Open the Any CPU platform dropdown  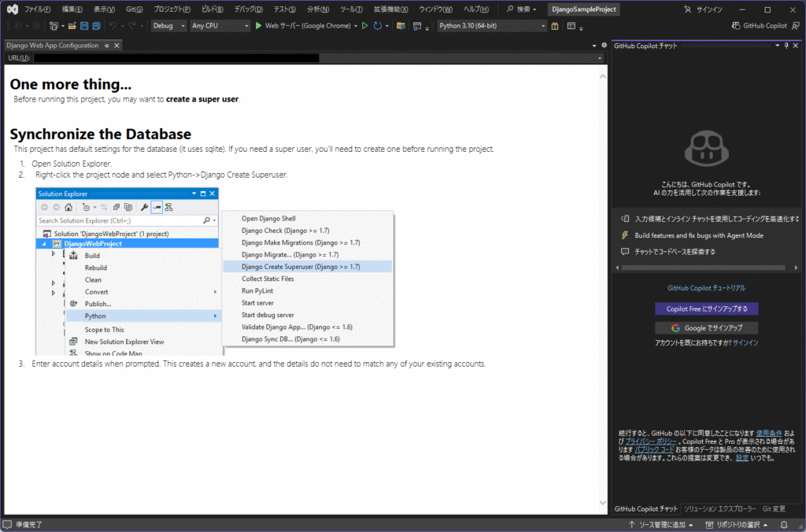[220, 26]
